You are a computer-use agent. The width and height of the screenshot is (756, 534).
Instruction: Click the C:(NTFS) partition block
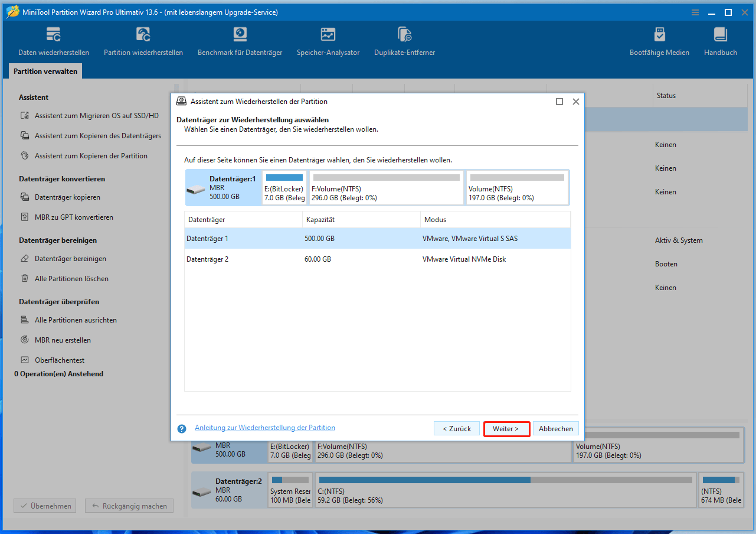click(x=505, y=489)
